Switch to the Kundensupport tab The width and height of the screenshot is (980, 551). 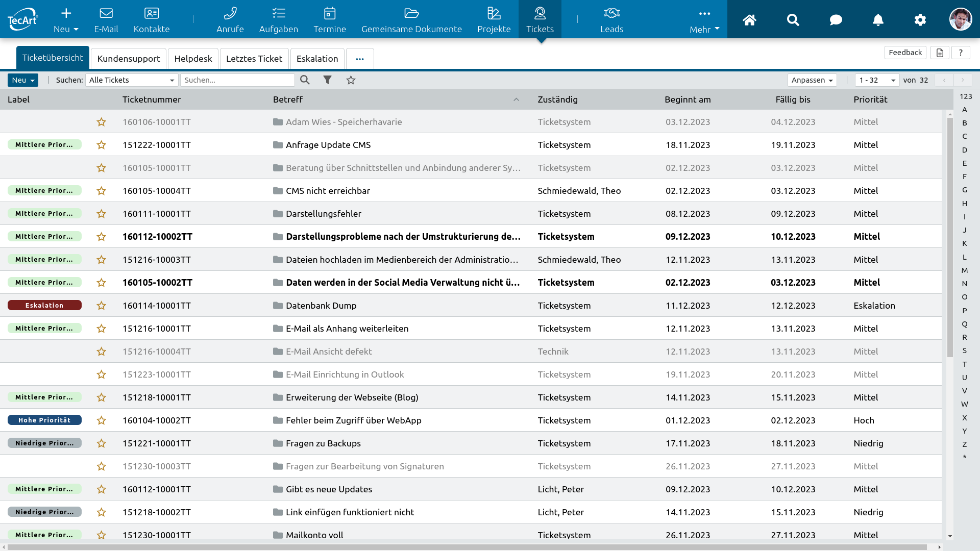[x=129, y=59]
